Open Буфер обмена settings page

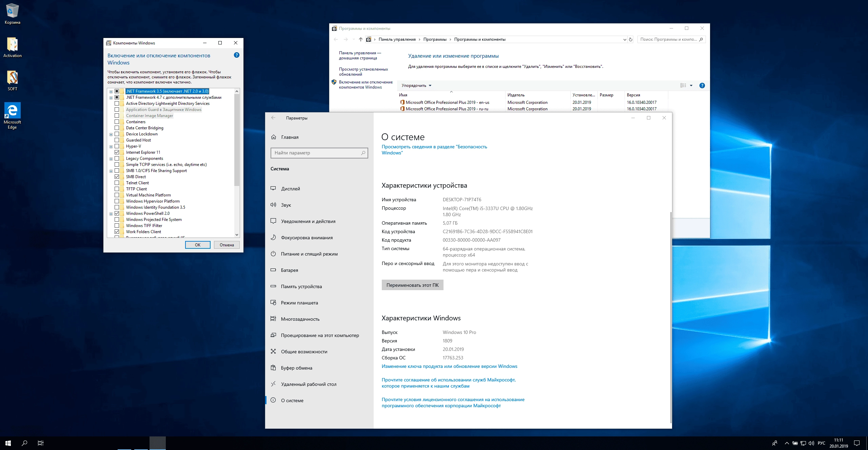(319, 368)
